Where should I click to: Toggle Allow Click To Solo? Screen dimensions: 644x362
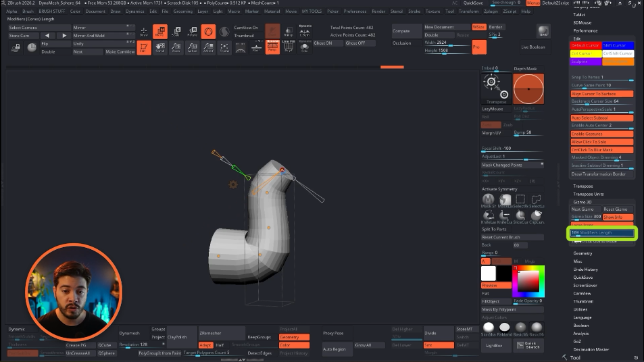tap(601, 142)
